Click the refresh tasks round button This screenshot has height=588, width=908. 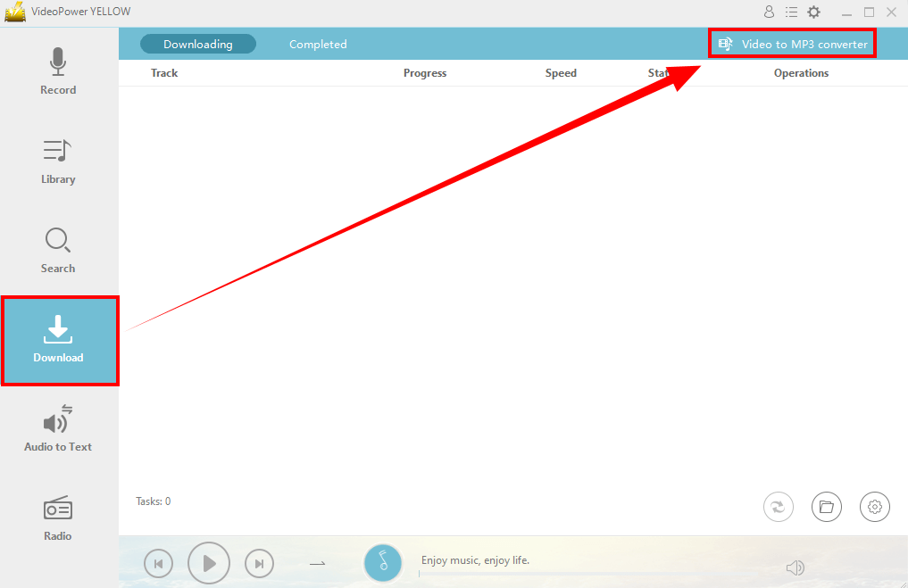tap(778, 507)
